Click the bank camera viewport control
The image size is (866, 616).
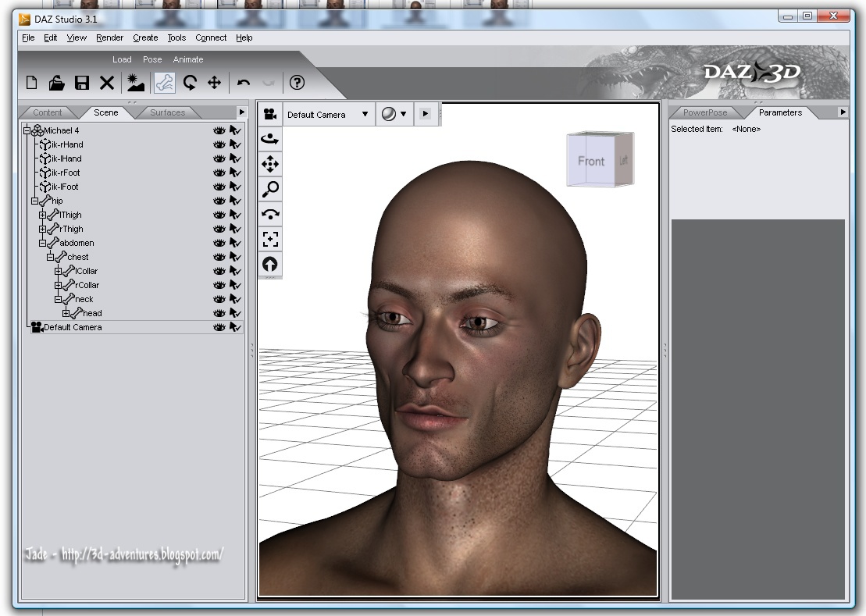coord(270,214)
